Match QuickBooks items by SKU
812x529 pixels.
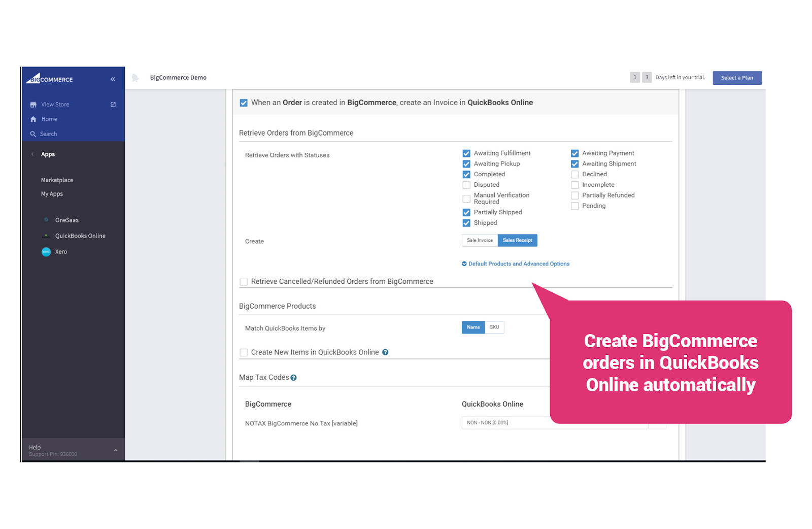point(494,327)
